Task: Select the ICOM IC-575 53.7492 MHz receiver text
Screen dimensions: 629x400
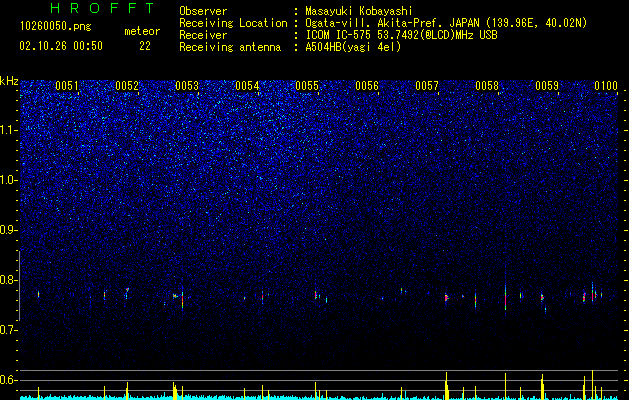Action: tap(401, 35)
